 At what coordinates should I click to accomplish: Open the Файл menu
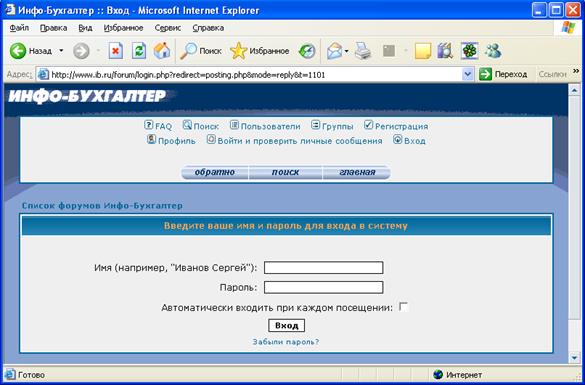(x=19, y=28)
